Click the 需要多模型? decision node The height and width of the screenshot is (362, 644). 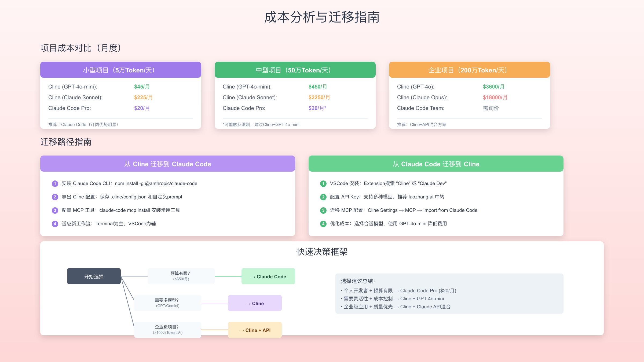168,303
